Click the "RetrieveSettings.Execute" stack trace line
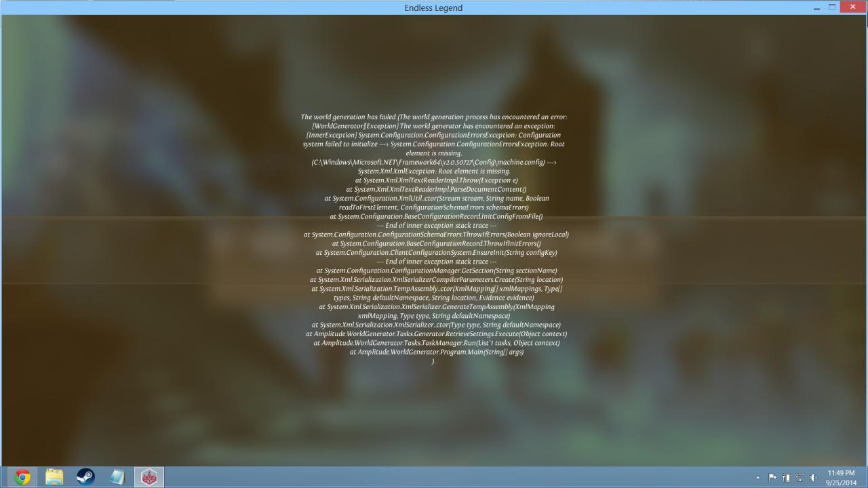 pyautogui.click(x=436, y=334)
